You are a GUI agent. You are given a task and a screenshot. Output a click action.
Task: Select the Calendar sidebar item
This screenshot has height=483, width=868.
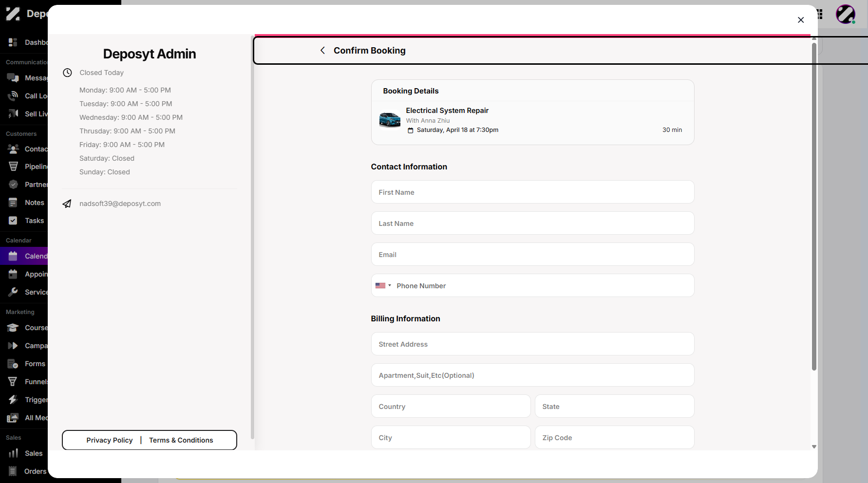(24, 256)
